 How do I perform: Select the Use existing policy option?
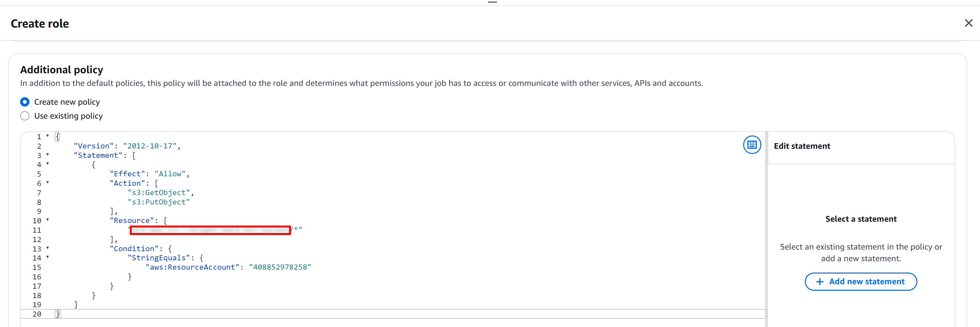[x=25, y=116]
